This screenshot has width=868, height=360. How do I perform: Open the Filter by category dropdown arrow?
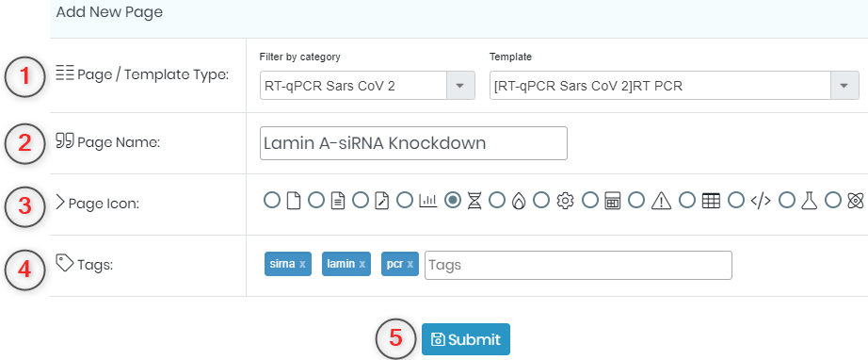coord(460,86)
